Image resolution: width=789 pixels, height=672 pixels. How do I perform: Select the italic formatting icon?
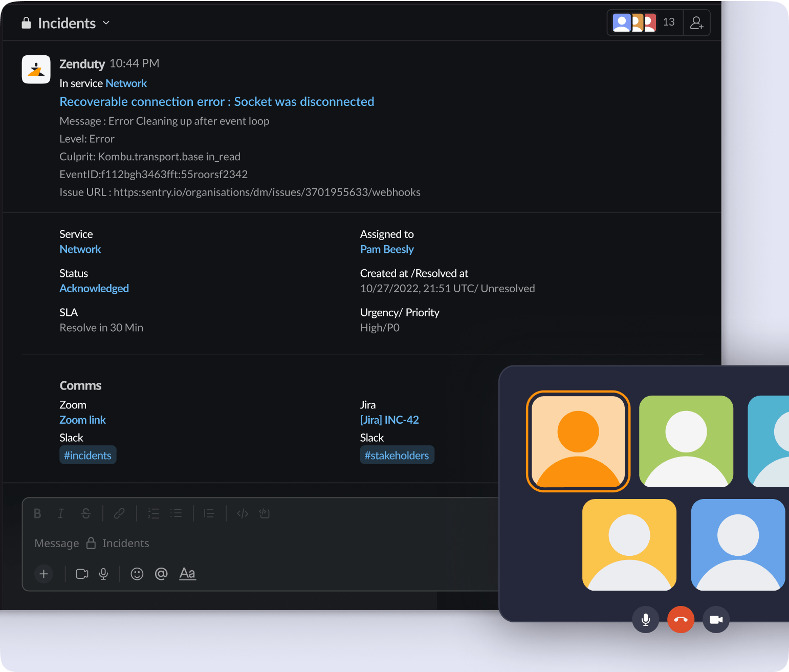[60, 513]
